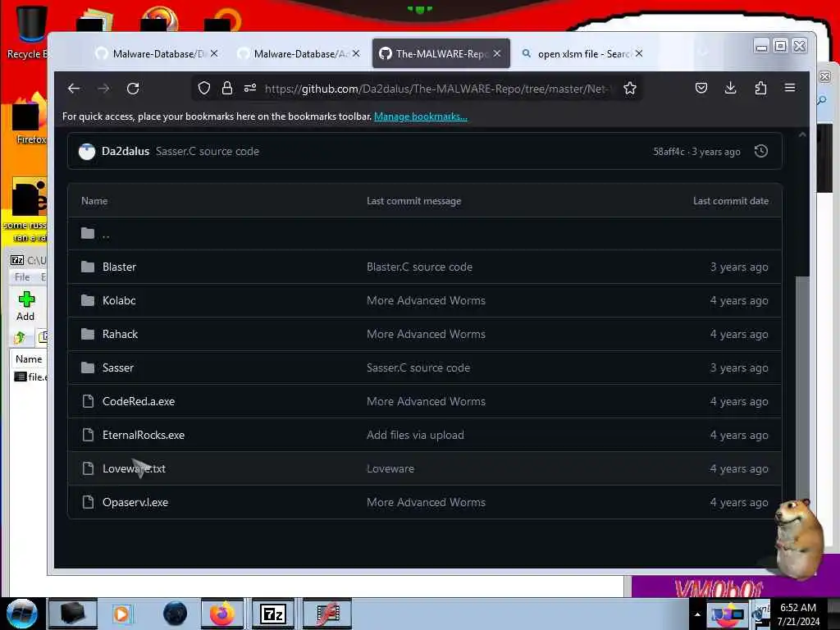Open File menu in 7-Zip window
This screenshot has height=630, width=840.
tap(22, 277)
